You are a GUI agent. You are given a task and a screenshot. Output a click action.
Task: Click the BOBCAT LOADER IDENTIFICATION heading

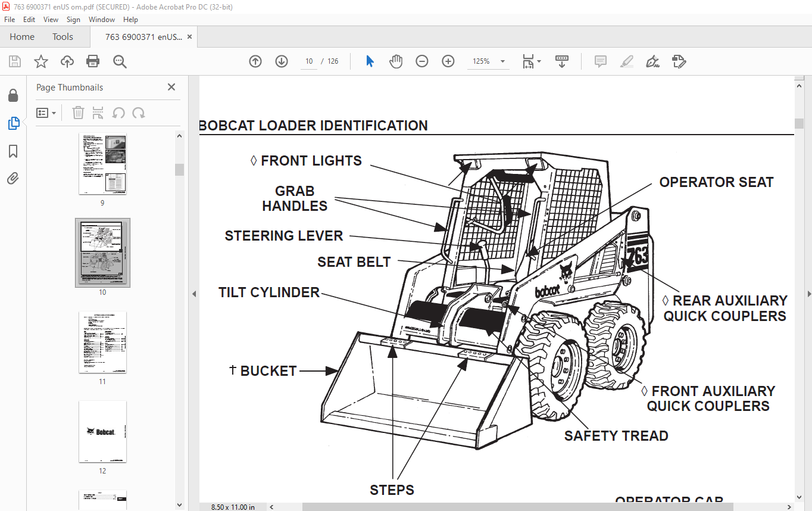(313, 126)
